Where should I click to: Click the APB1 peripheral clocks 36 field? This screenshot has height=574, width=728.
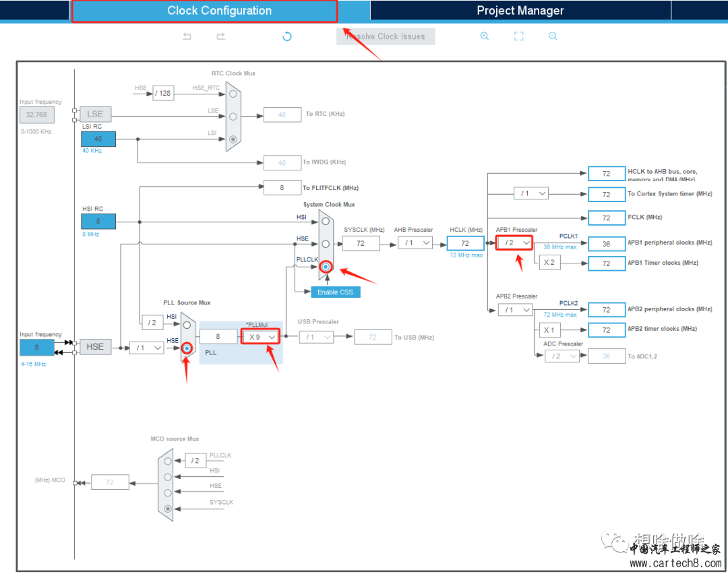[x=607, y=244]
